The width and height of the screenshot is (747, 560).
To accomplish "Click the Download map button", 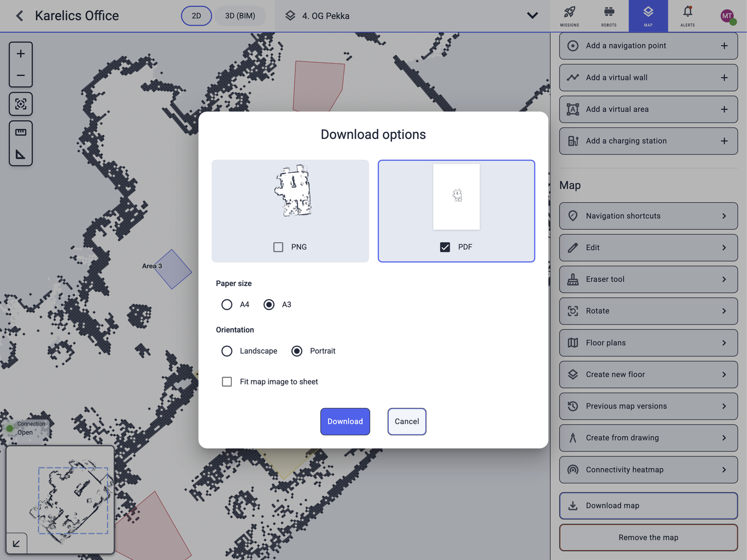I will click(649, 506).
